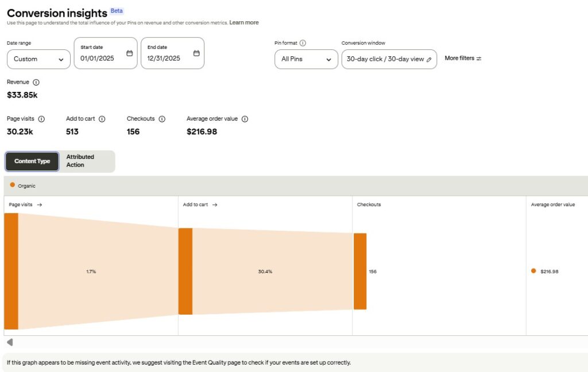Click the Average order value info icon
The height and width of the screenshot is (372, 588).
click(x=245, y=119)
